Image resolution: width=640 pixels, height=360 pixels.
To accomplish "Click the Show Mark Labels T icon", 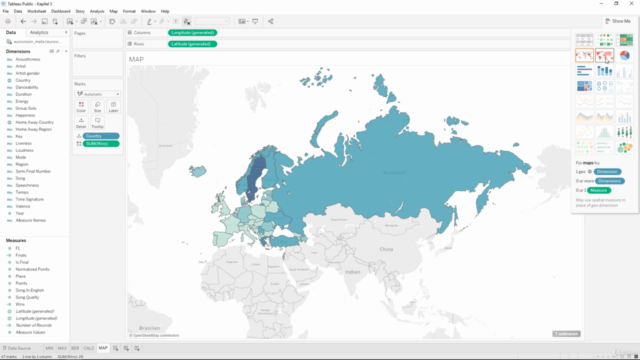I will point(176,21).
